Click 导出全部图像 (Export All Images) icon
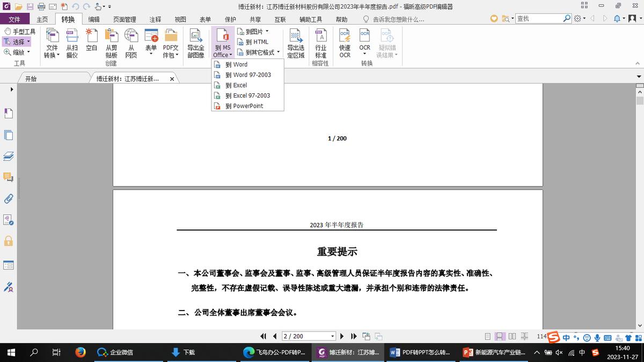644x362 pixels. point(195,43)
